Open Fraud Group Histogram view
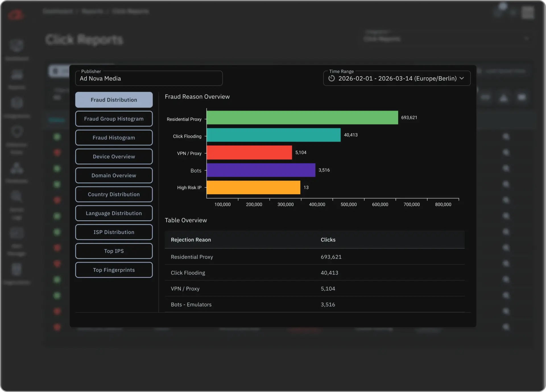The image size is (546, 392). [x=114, y=119]
